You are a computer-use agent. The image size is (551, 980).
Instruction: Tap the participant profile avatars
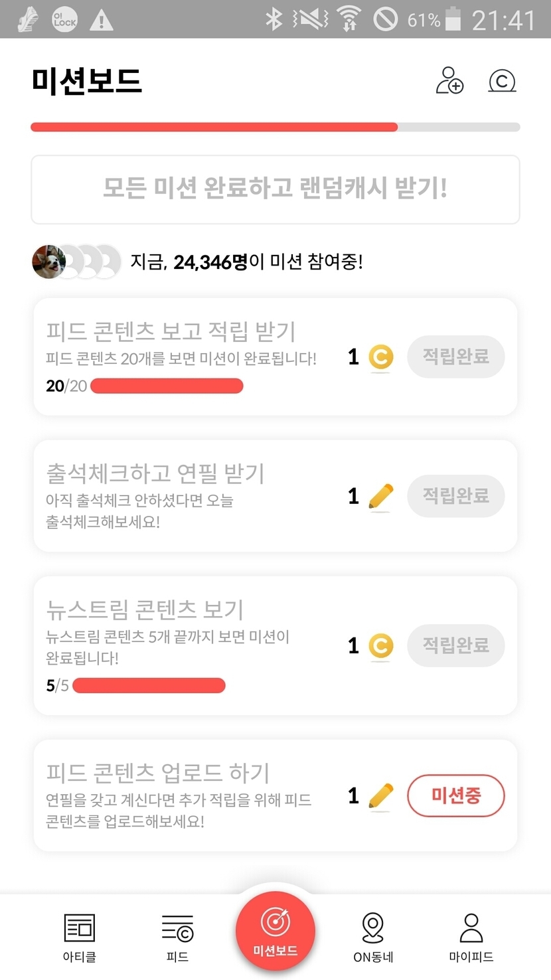point(76,262)
